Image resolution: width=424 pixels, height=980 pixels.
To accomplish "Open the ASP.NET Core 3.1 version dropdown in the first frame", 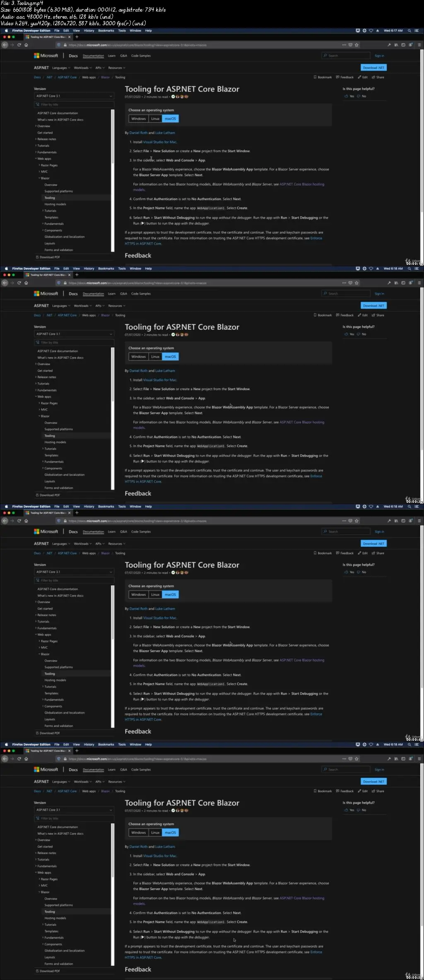I will [x=74, y=96].
